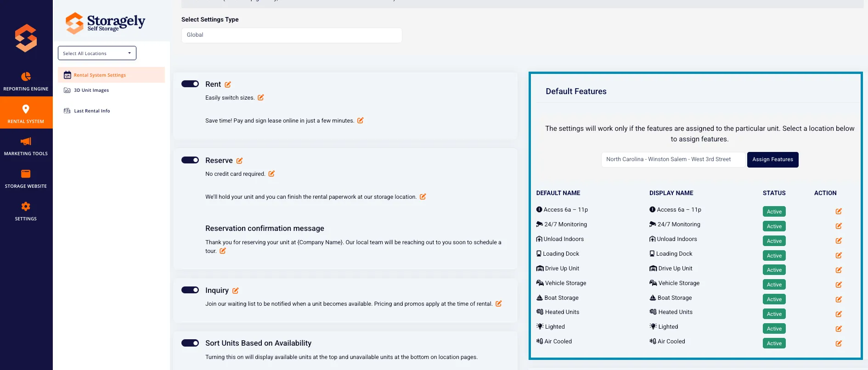Open Marketing Tools in the sidebar
868x370 pixels.
tap(26, 146)
